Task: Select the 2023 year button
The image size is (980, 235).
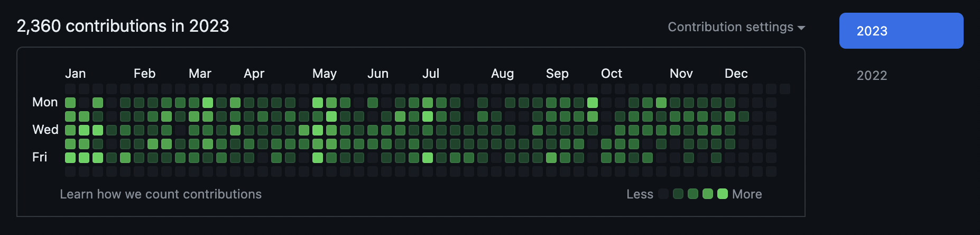Action: tap(901, 31)
